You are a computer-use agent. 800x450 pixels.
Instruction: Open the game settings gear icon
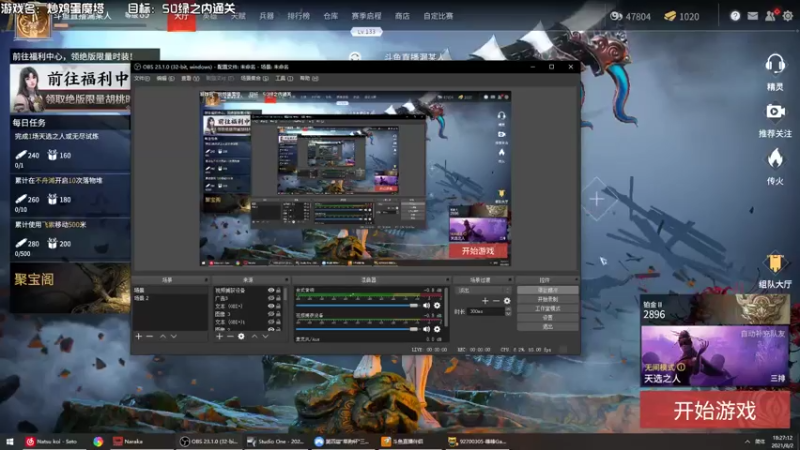pos(788,16)
